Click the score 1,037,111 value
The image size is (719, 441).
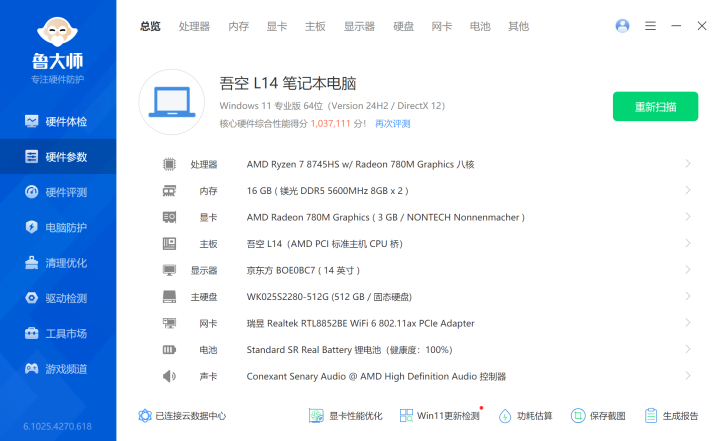(331, 124)
